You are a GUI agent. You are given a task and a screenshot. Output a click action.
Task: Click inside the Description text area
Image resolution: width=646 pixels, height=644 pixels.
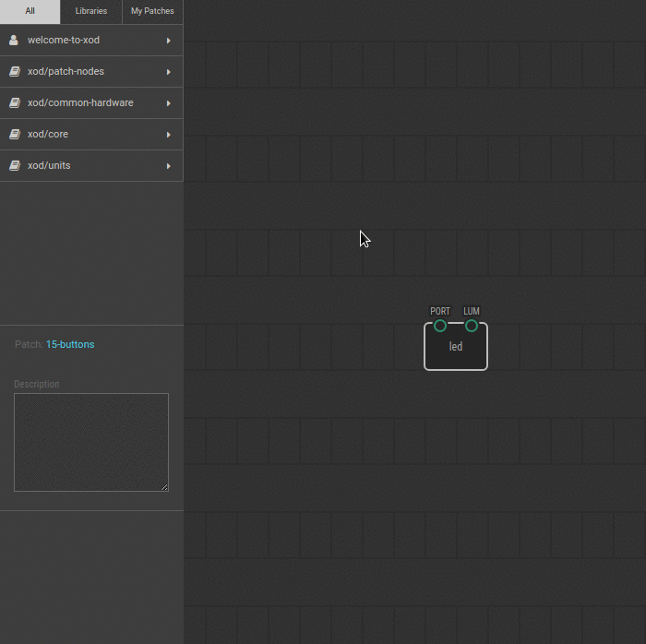tap(90, 442)
